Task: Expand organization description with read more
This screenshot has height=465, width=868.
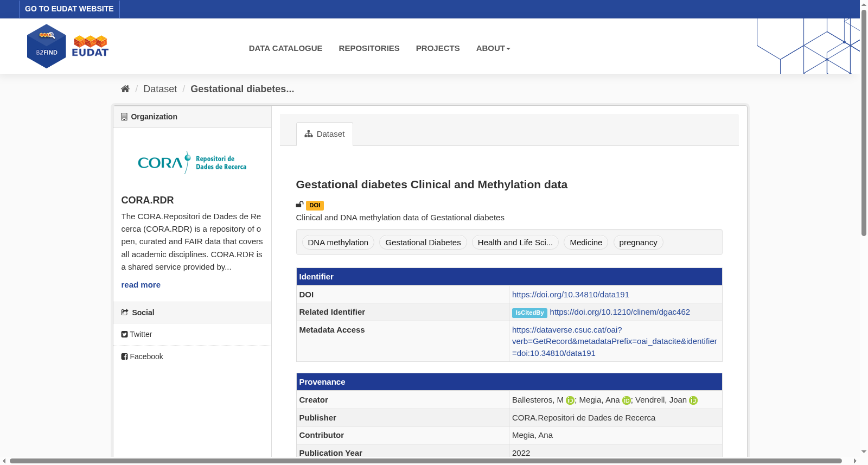Action: tap(141, 285)
